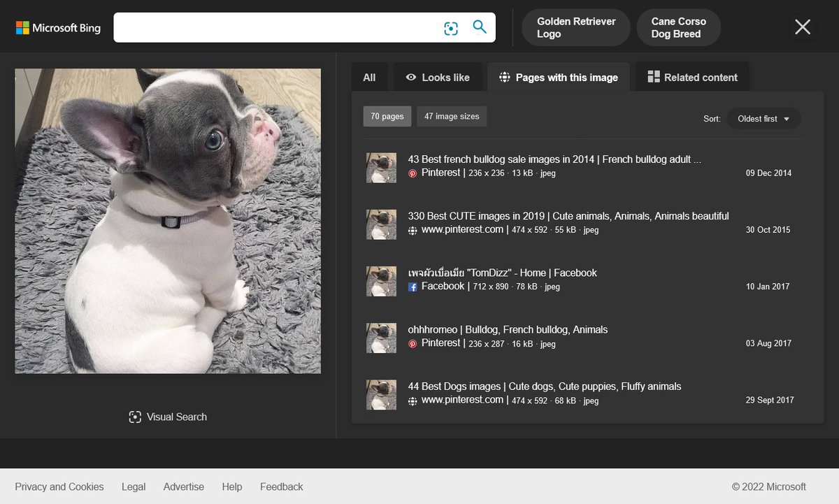Click the www.pinterest.com source in 330 Best CUTE result

(462, 229)
